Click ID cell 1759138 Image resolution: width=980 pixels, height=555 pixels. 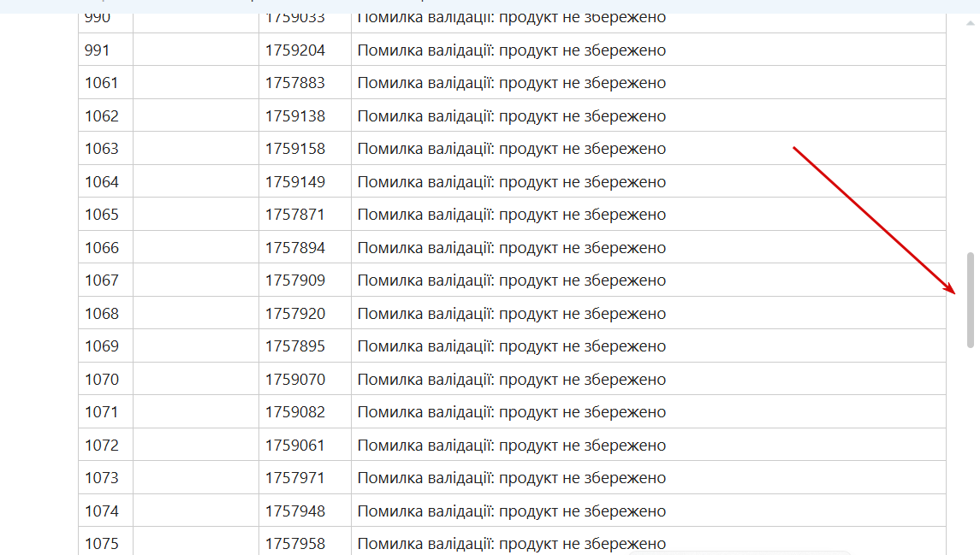click(x=295, y=116)
